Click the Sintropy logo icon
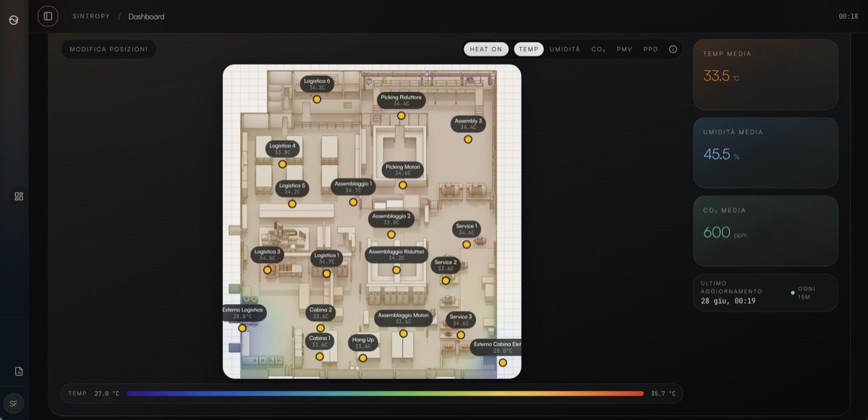This screenshot has height=420, width=868. (14, 20)
